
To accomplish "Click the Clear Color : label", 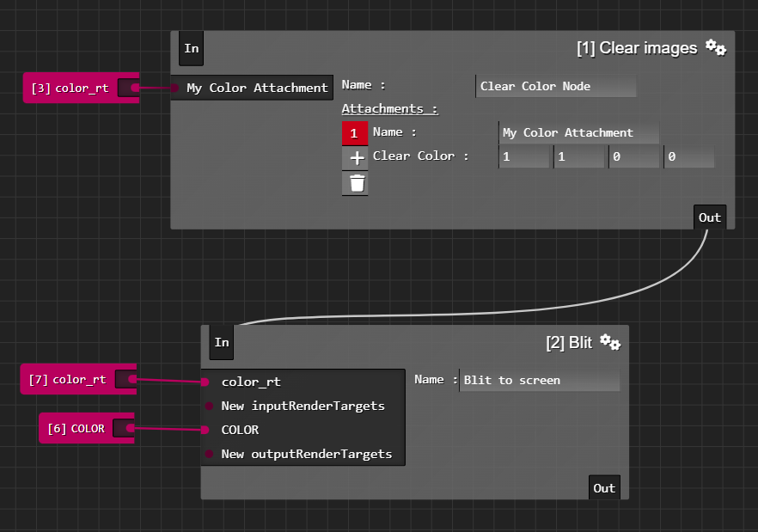I will pyautogui.click(x=420, y=156).
